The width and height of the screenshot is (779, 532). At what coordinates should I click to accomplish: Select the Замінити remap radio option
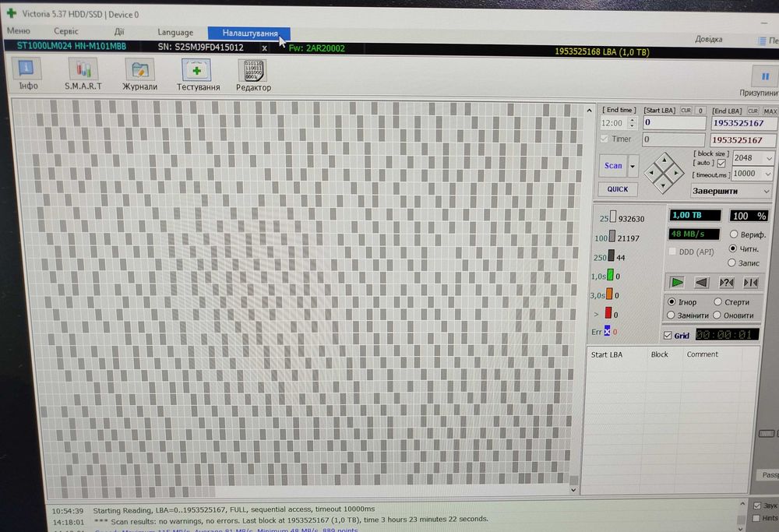(671, 315)
